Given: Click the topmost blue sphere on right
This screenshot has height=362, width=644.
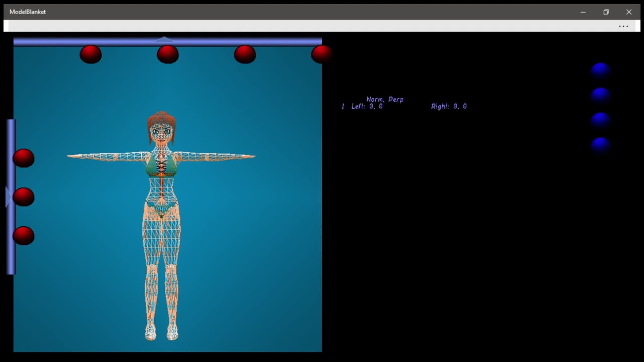Looking at the screenshot, I should [x=600, y=71].
